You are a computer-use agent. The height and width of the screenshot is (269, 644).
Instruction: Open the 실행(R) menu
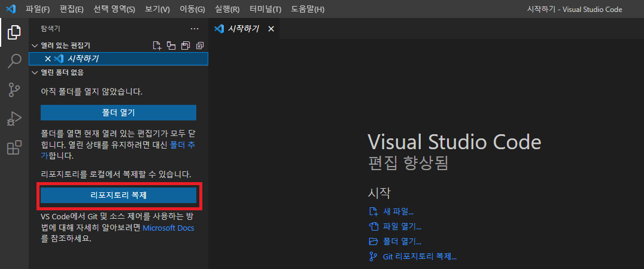point(227,9)
